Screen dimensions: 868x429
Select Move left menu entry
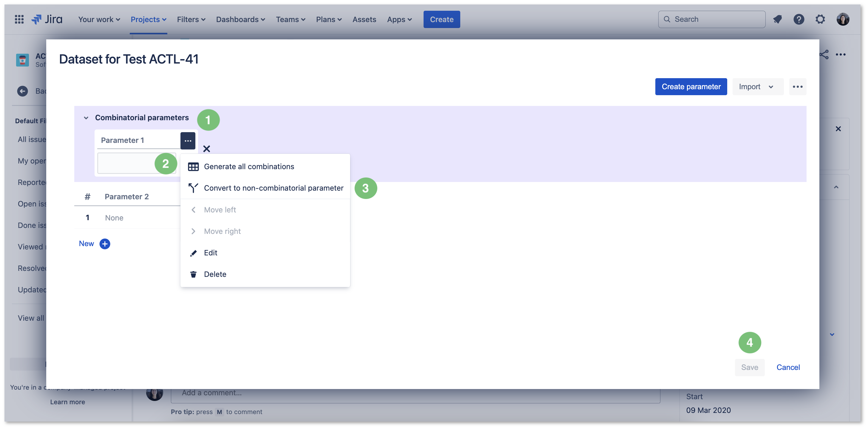coord(265,210)
